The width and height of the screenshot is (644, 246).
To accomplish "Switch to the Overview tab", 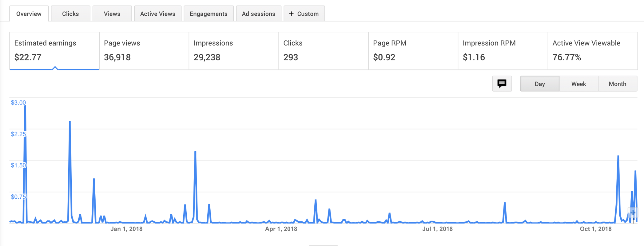I will coord(29,14).
